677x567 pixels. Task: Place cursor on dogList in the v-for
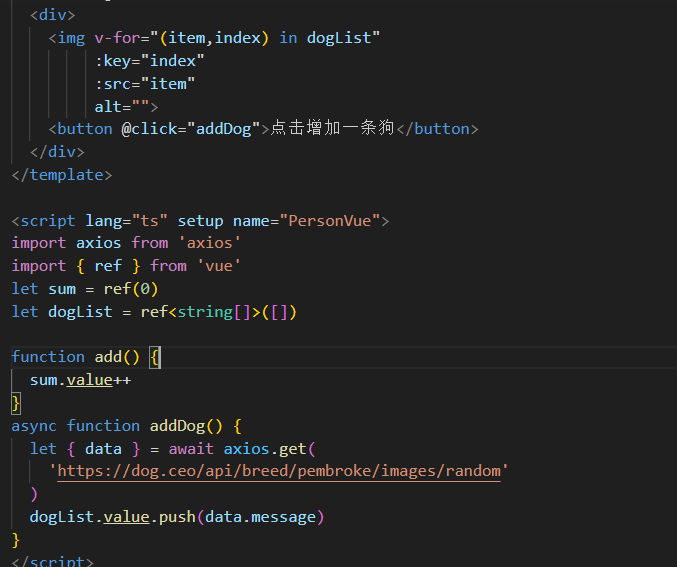[343, 38]
